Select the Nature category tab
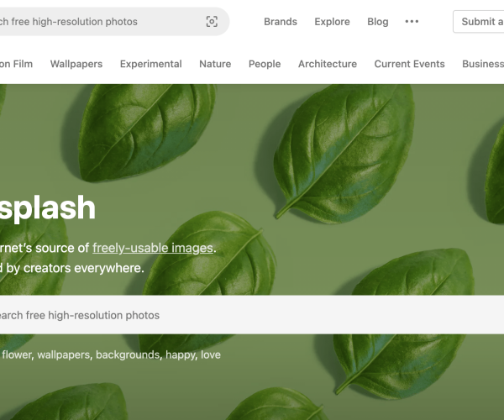This screenshot has width=504, height=420. (215, 64)
